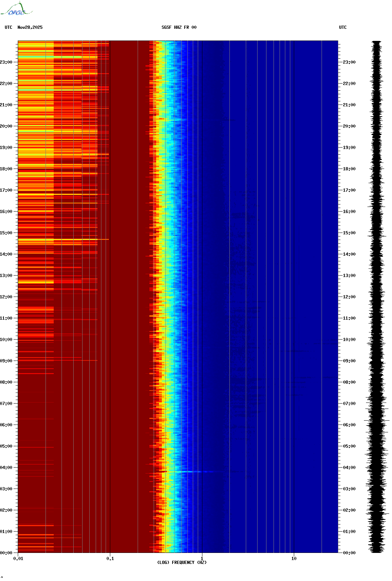
Task: Click the UTC label at top left
Action: click(x=9, y=27)
